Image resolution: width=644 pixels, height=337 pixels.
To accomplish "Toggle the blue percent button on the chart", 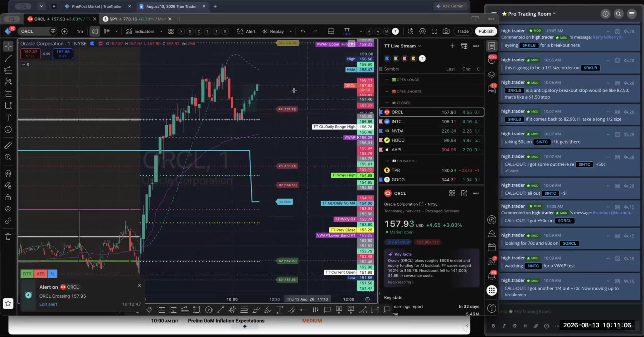I will click(52, 274).
